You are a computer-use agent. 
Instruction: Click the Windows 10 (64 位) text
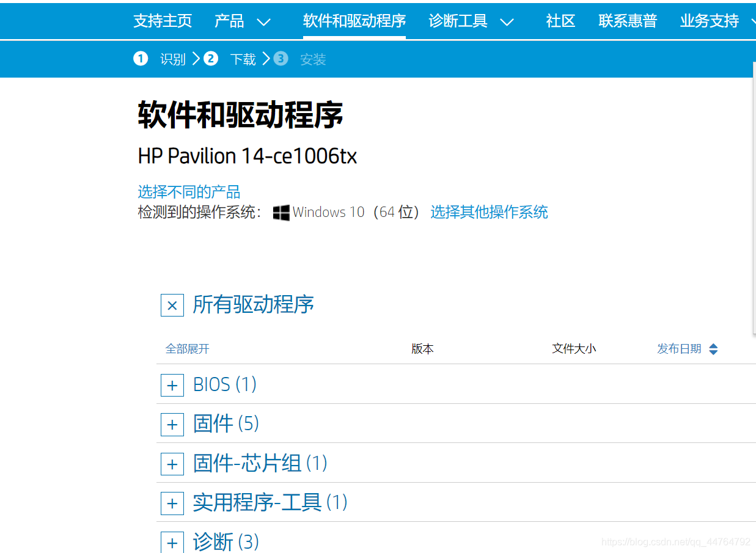pyautogui.click(x=357, y=212)
